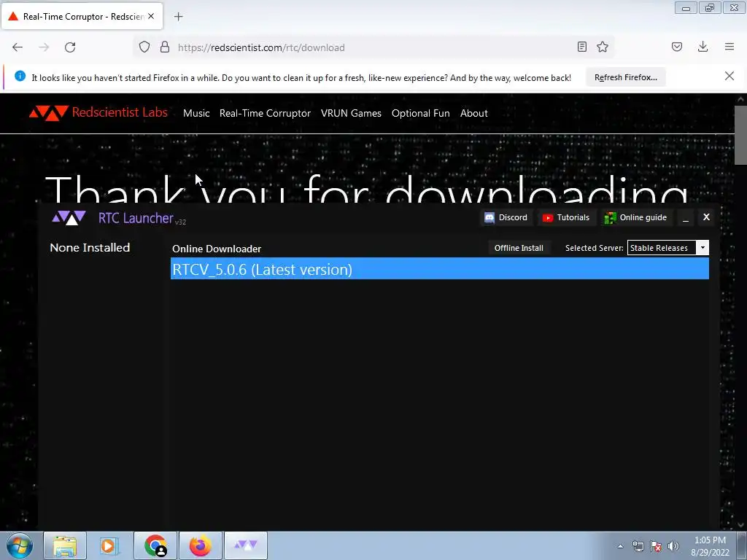This screenshot has height=560, width=747.
Task: Switch to RTC Launcher taskbar icon
Action: 246,545
